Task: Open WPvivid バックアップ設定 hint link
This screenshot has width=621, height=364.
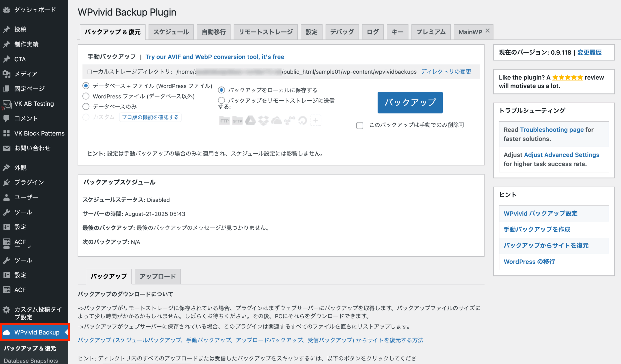Action: 540,213
